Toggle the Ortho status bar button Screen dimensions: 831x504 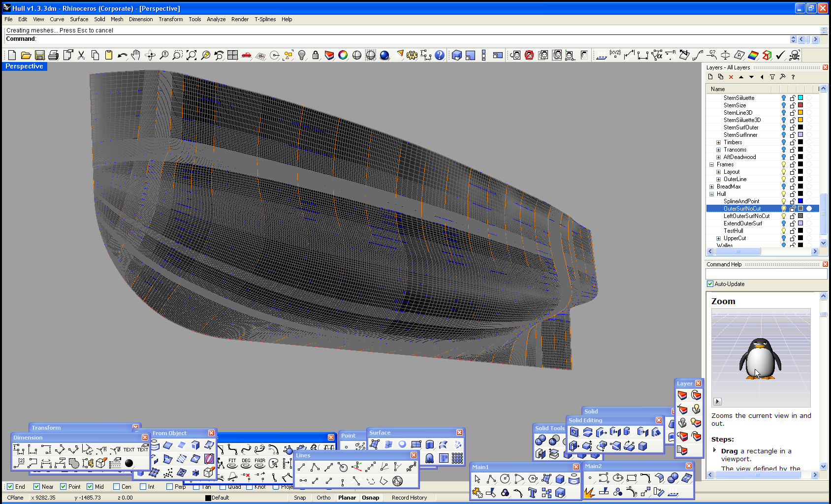coord(323,498)
